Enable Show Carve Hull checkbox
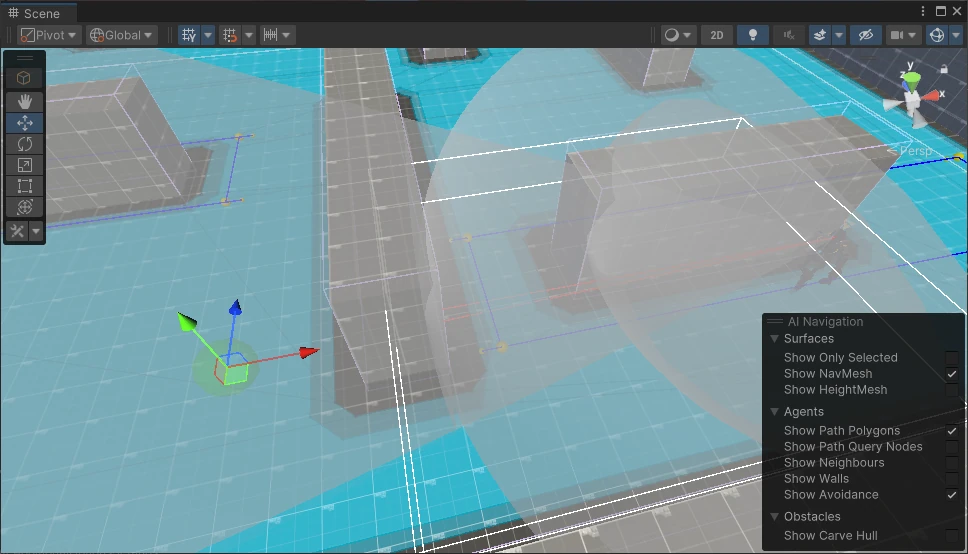The height and width of the screenshot is (554, 968). (952, 535)
